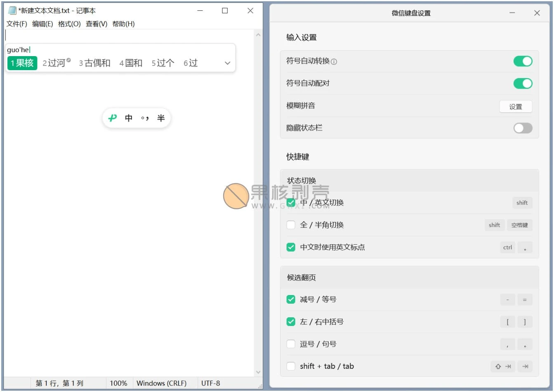The image size is (554, 392).
Task: Select candidate 3 古偶和
Action: click(x=95, y=63)
